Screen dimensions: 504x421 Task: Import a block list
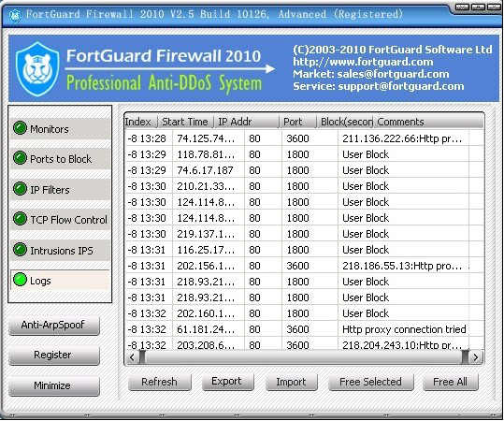pos(291,382)
